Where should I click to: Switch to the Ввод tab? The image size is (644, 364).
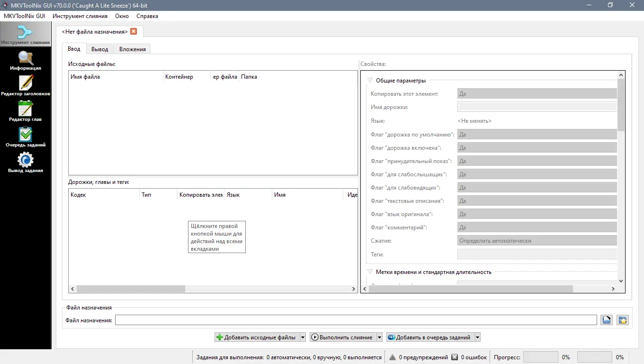74,49
